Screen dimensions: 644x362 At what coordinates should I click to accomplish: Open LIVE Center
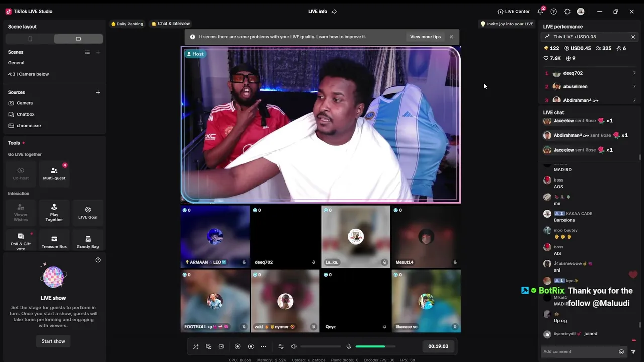513,11
